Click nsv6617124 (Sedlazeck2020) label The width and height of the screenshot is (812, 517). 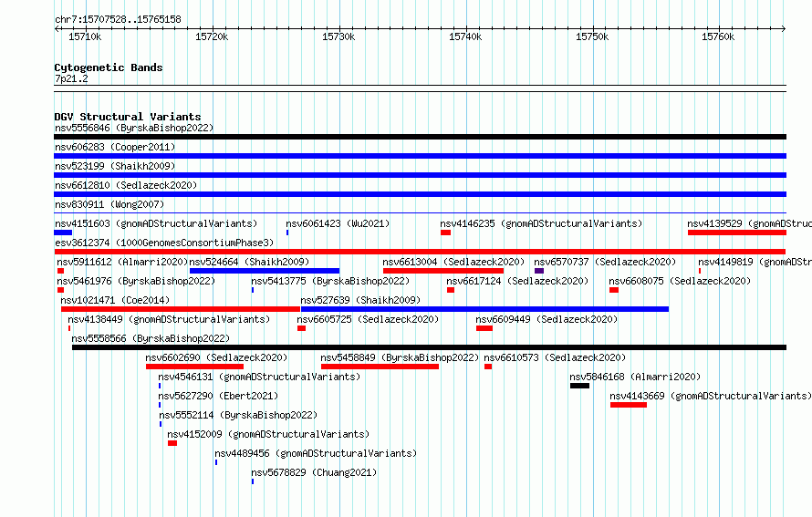[517, 281]
